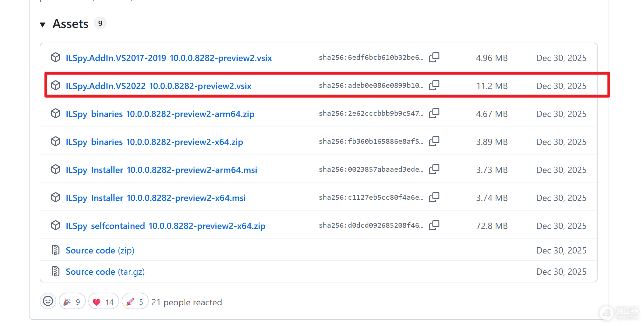This screenshot has width=644, height=326.
Task: Click date on Source code (zip) row
Action: 561,250
